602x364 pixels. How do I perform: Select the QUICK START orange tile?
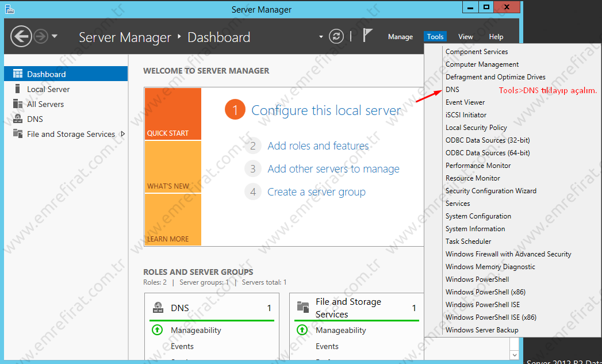tap(172, 114)
